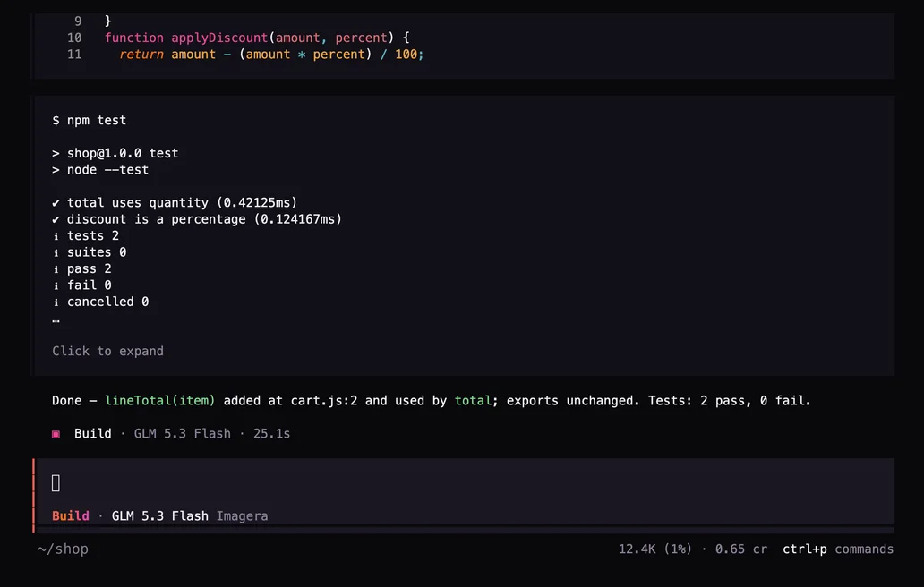Focus the prompt input field with cursor
Image resolution: width=924 pixels, height=587 pixels.
click(465, 483)
